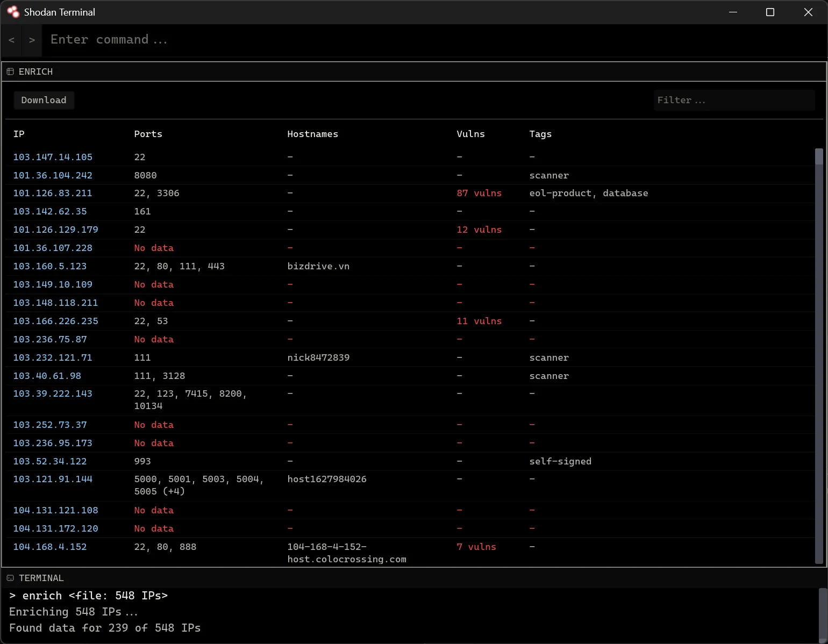Click the Hostnames column header
The width and height of the screenshot is (828, 644).
point(312,134)
